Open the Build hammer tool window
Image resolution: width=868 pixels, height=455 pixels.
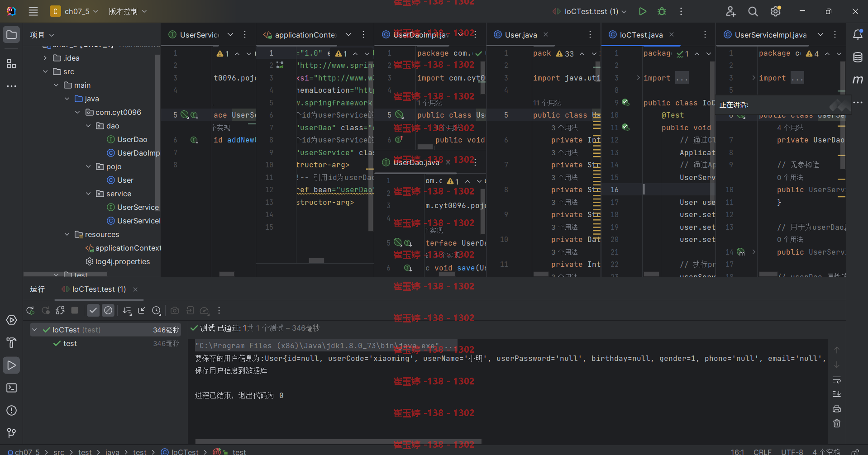click(x=11, y=343)
